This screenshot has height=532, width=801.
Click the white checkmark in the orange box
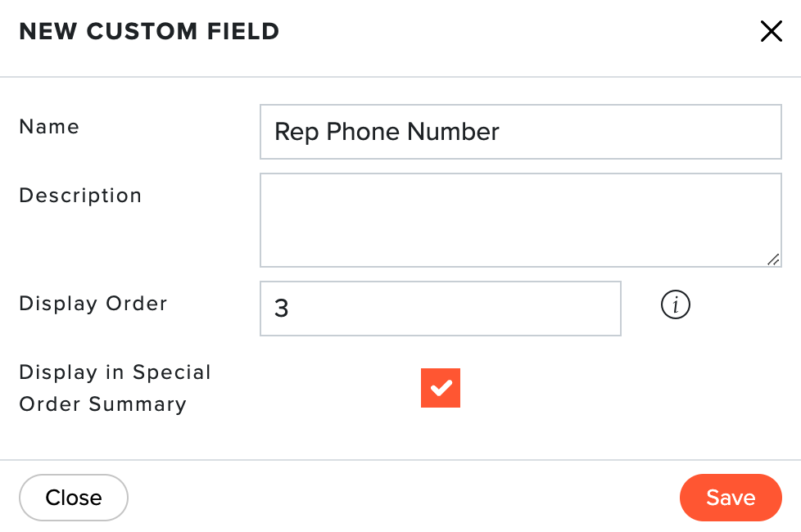click(x=441, y=388)
